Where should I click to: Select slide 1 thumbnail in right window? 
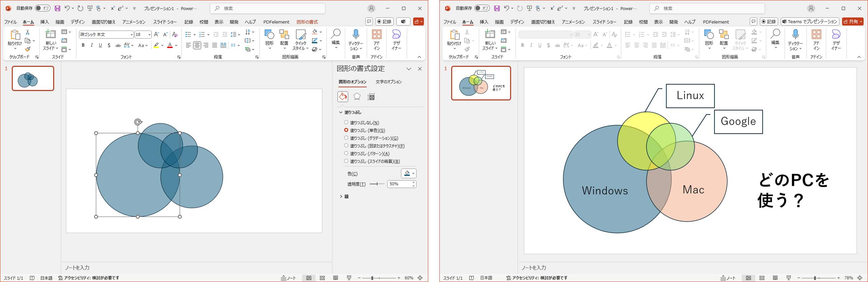point(481,83)
